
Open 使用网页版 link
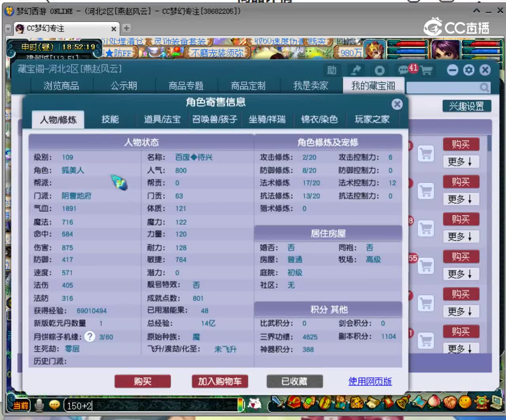point(370,381)
